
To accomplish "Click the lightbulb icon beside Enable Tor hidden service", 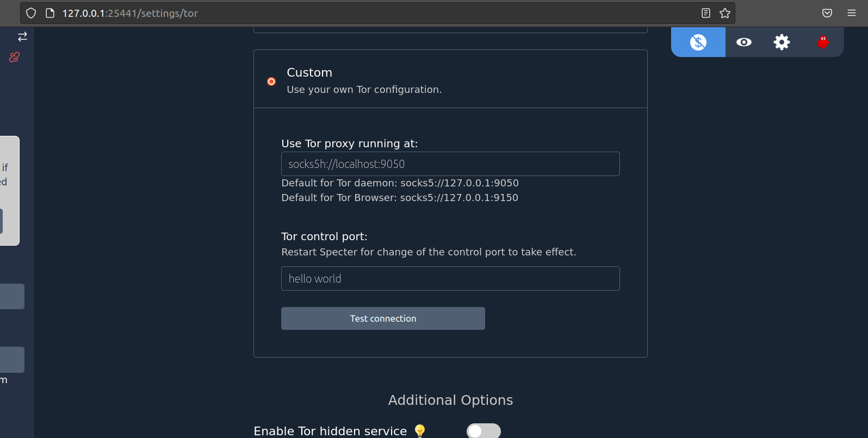I will click(419, 430).
